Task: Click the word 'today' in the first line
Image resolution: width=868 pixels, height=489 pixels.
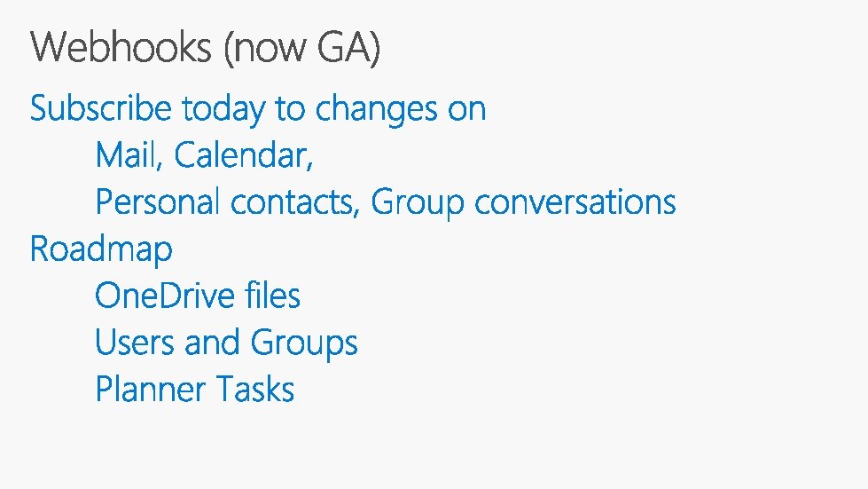Action: click(223, 109)
